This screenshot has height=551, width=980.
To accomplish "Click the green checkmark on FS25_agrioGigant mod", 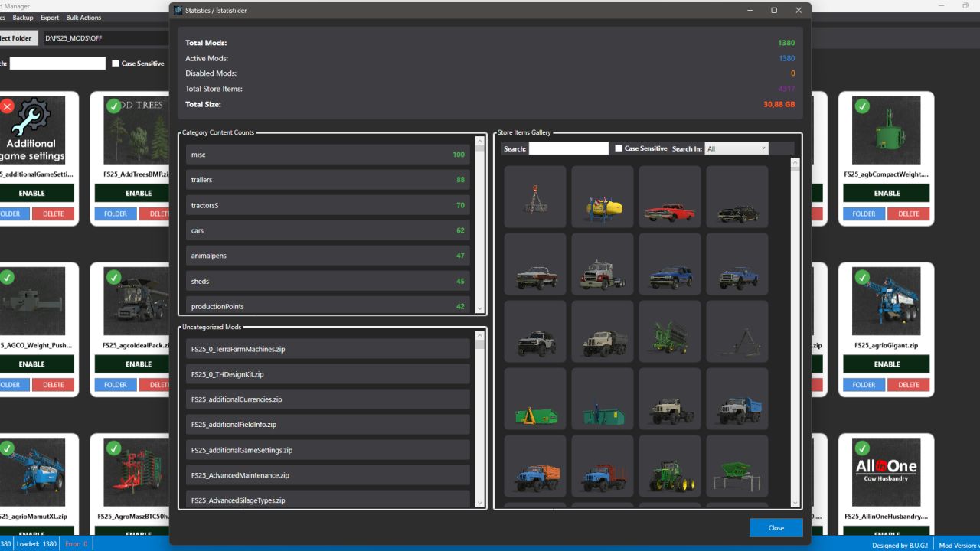I will point(864,277).
